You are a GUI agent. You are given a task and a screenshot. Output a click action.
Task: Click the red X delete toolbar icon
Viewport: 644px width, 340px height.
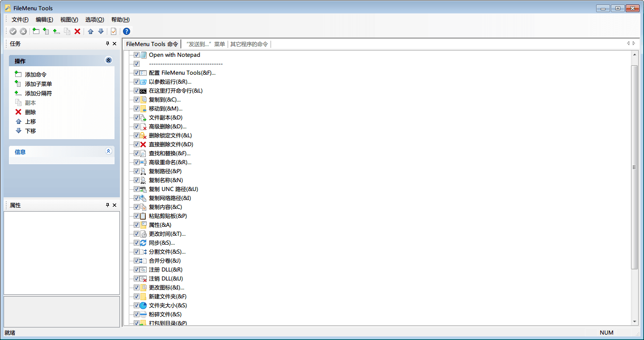tap(77, 31)
